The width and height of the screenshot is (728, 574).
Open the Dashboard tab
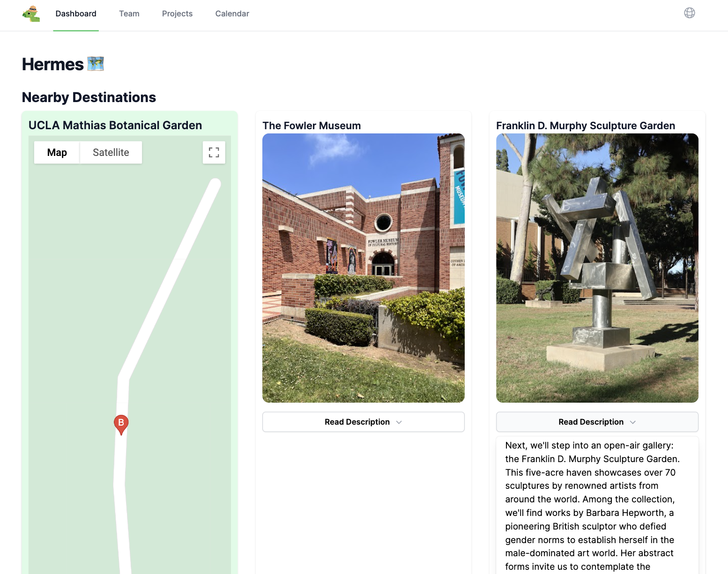click(76, 14)
